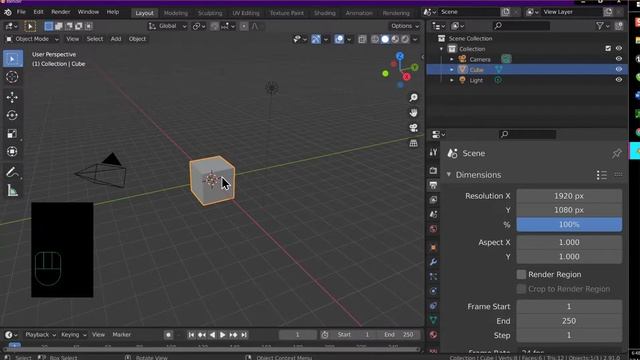Open Particles properties tab
Image resolution: width=640 pixels, height=360 pixels.
[433, 276]
